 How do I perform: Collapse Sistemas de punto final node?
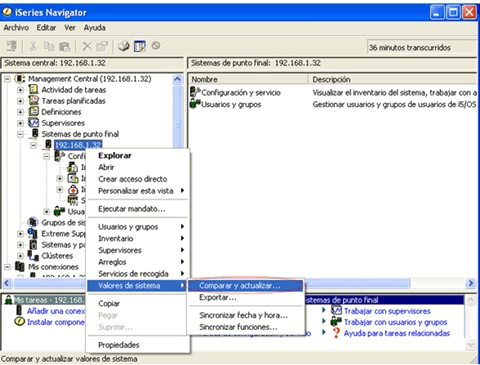pyautogui.click(x=20, y=134)
